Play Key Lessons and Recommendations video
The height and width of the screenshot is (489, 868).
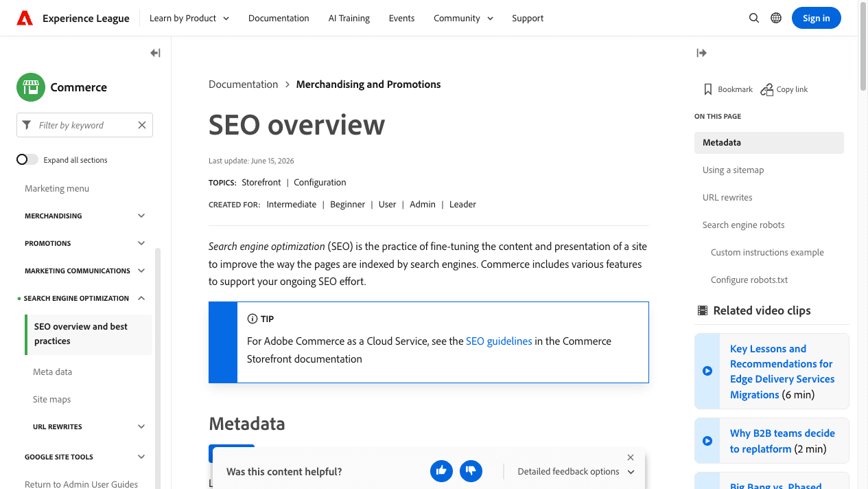(707, 371)
